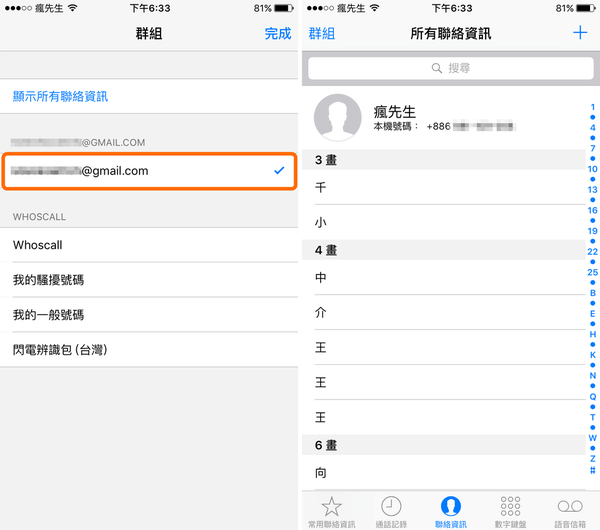Open the Keypad dial tab
The image size is (600, 530).
pos(510,510)
